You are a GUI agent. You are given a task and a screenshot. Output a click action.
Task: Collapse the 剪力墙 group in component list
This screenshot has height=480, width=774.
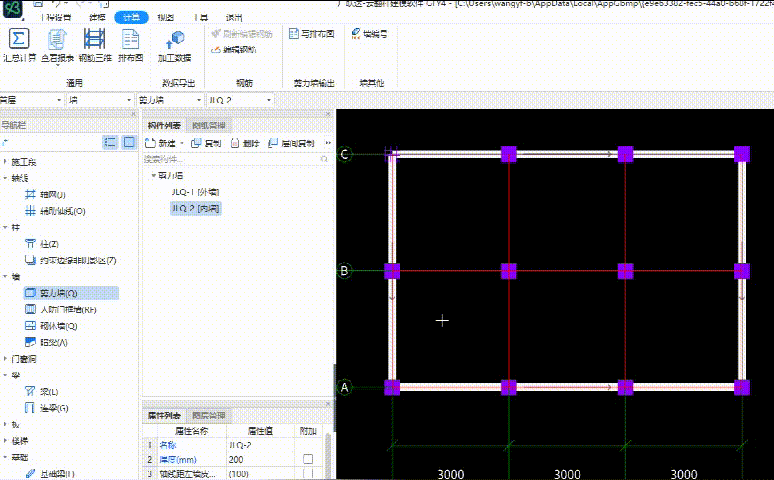pos(154,175)
